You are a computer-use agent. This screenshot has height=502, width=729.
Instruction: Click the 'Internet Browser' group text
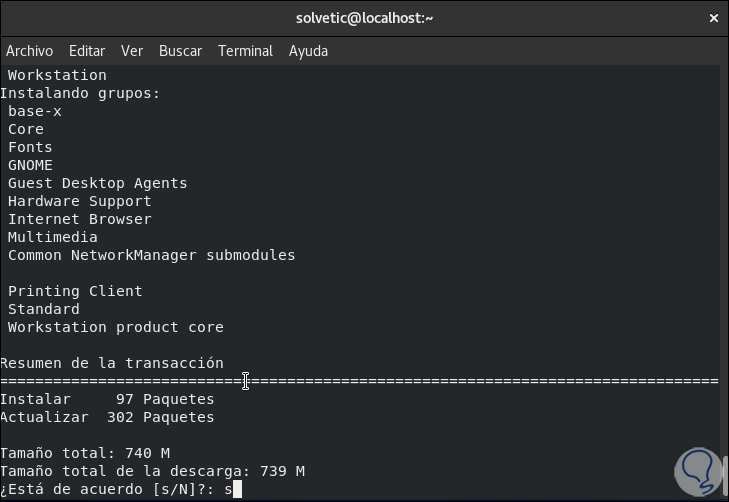tap(80, 219)
